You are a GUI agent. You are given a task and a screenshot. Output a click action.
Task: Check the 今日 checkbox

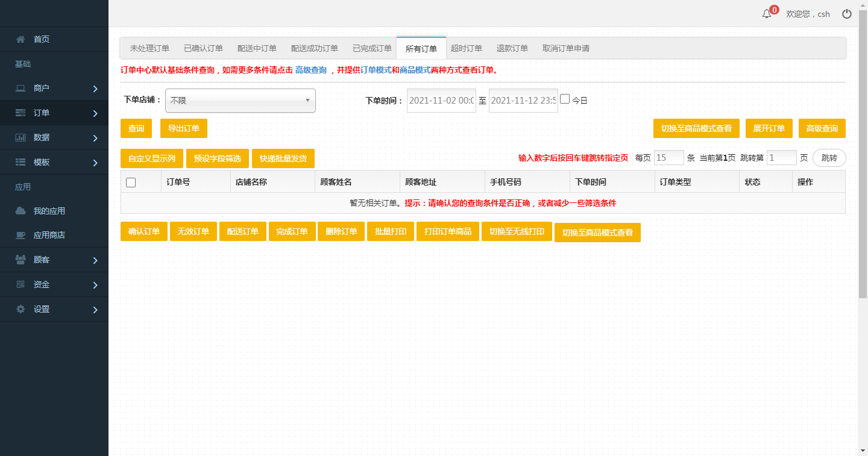tap(565, 99)
